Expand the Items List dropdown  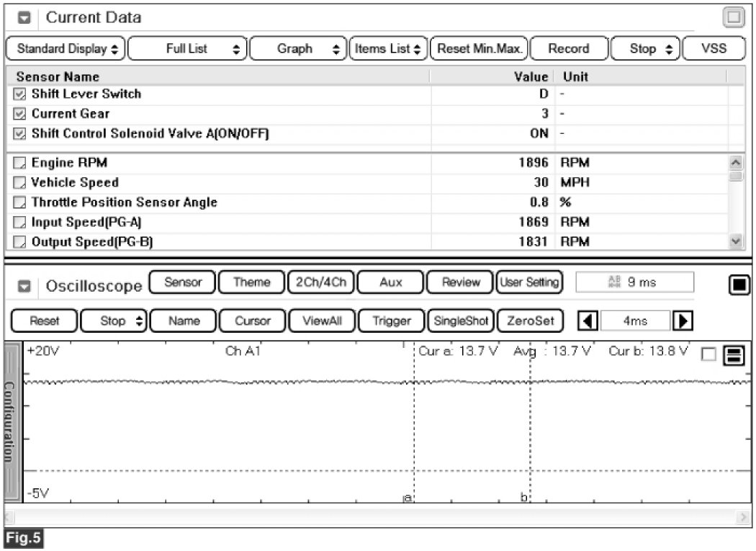point(389,49)
